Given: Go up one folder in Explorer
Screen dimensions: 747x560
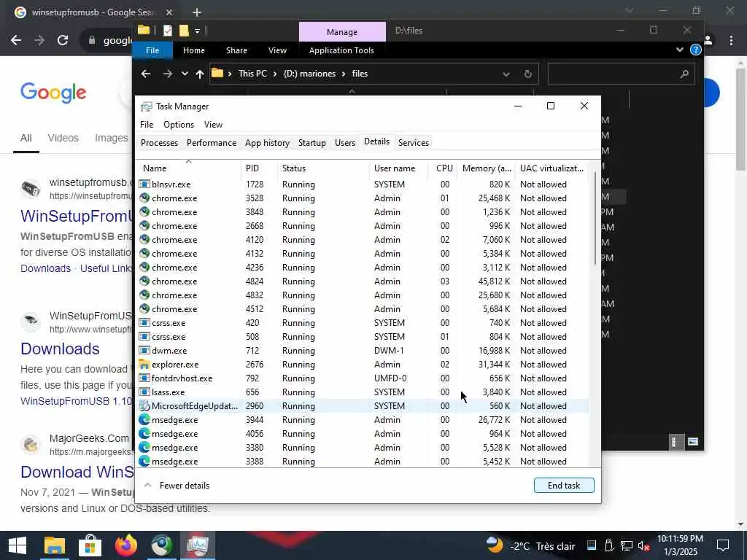Looking at the screenshot, I should [x=200, y=74].
